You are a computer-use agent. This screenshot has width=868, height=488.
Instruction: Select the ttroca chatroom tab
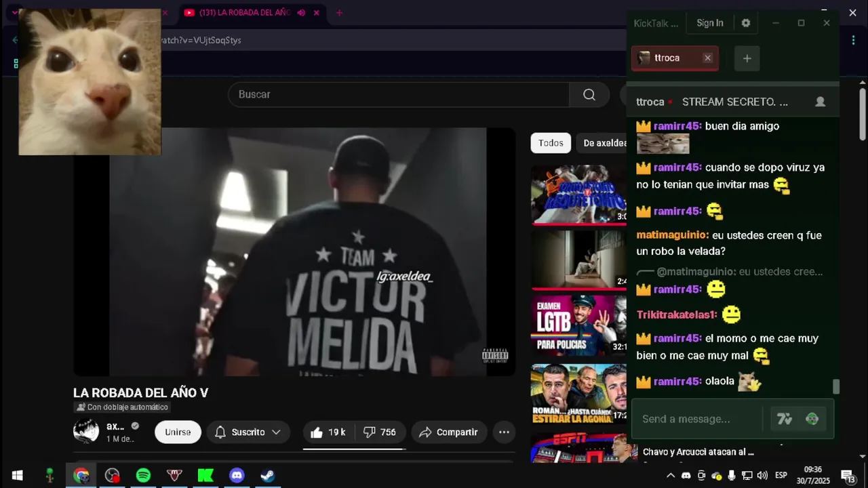point(667,58)
